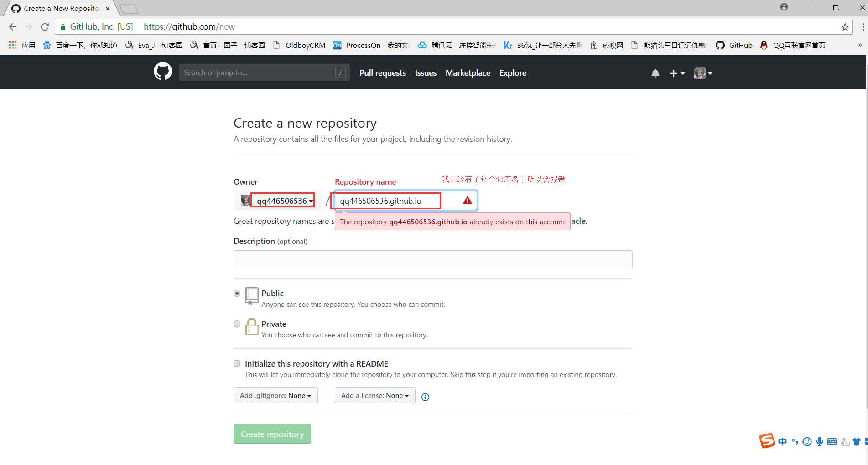Viewport: 868px width, 465px height.
Task: Click the Repository name input field
Action: coord(405,201)
